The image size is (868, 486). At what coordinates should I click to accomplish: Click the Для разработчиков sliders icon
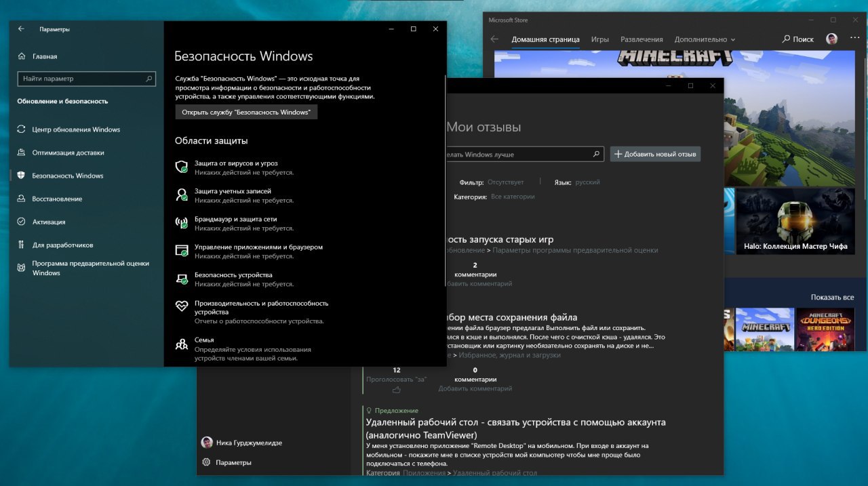[21, 245]
